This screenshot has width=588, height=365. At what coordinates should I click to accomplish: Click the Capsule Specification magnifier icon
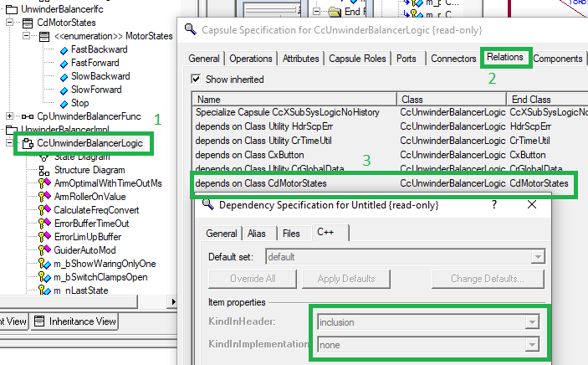point(191,29)
